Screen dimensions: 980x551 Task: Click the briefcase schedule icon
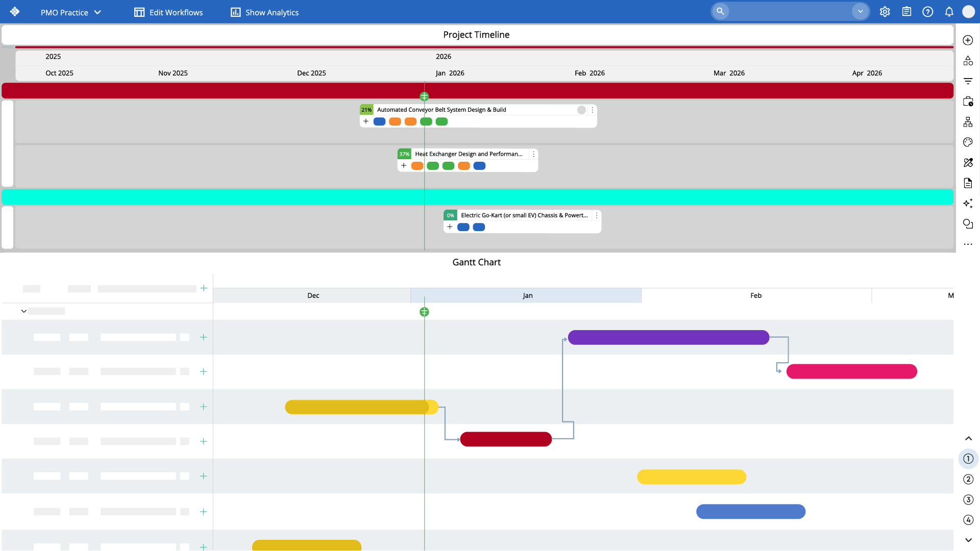[968, 102]
